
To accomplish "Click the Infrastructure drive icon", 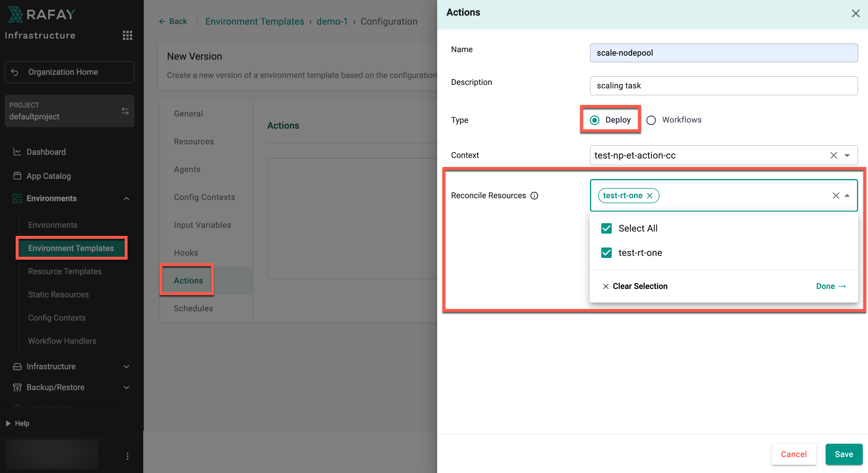I will (17, 367).
